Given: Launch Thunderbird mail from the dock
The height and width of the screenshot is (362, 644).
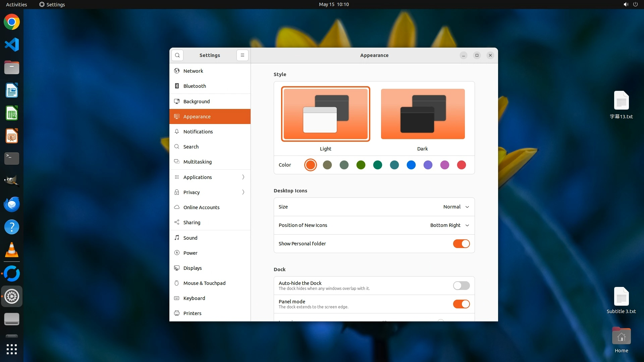Looking at the screenshot, I should tap(12, 204).
